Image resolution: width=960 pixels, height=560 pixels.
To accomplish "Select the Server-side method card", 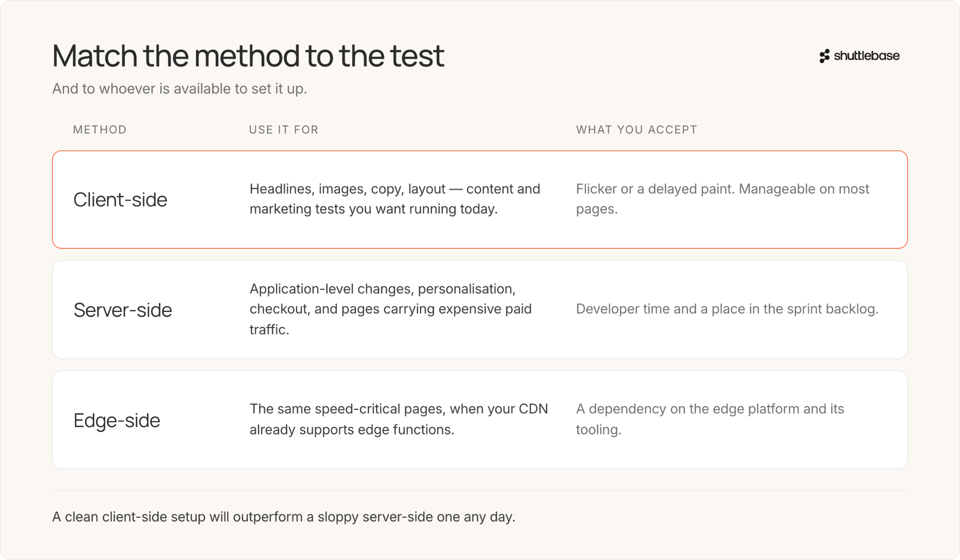I will [x=480, y=310].
